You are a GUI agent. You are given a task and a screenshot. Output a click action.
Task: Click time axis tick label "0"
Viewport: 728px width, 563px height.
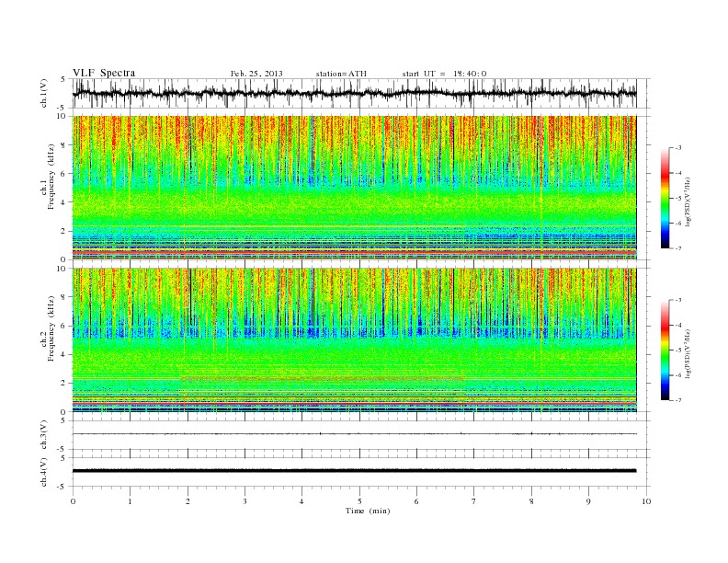73,501
